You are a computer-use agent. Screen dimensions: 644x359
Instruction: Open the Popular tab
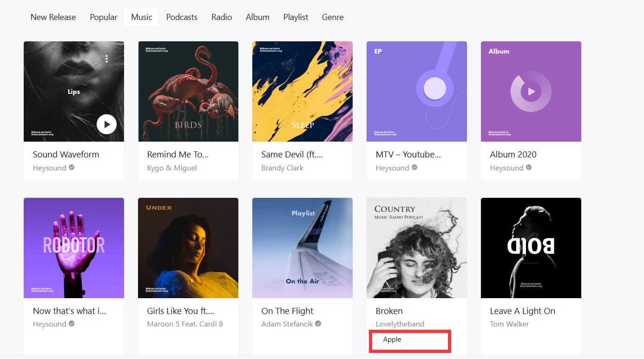104,17
